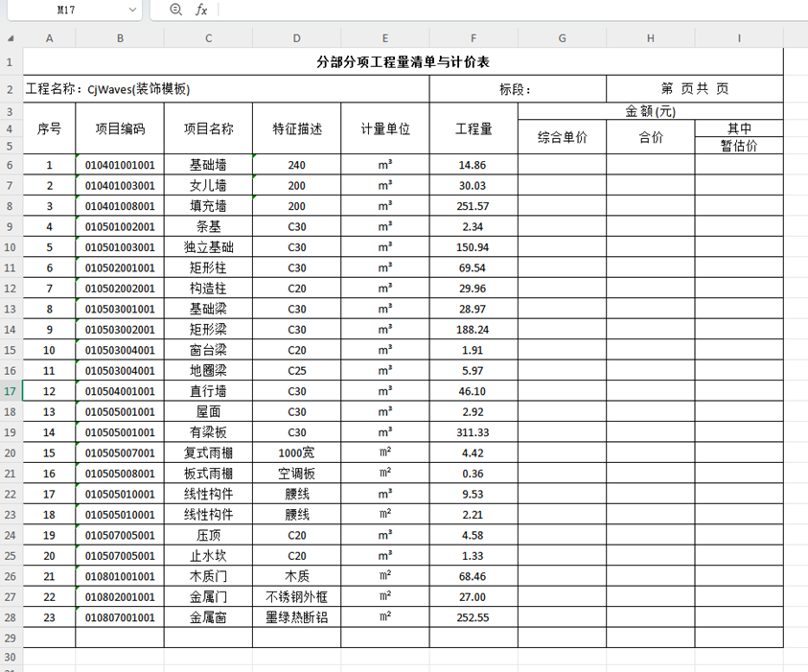Click the 基础墙 project name cell
Image resolution: width=808 pixels, height=672 pixels.
[208, 164]
